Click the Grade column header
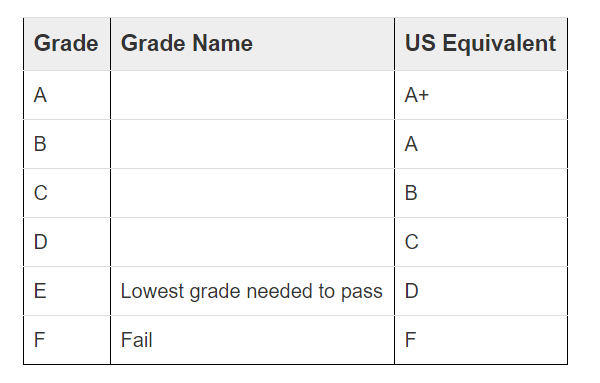Image resolution: width=600 pixels, height=383 pixels. point(67,44)
